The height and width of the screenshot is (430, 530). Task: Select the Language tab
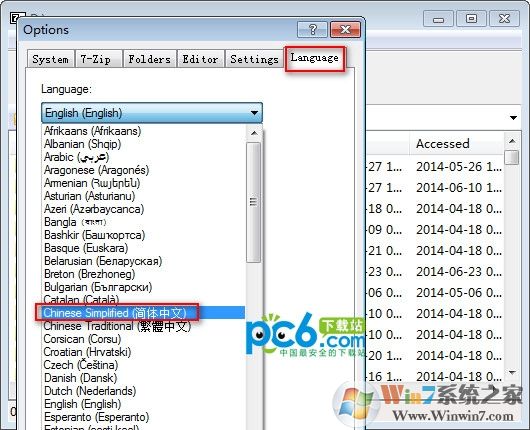click(315, 58)
